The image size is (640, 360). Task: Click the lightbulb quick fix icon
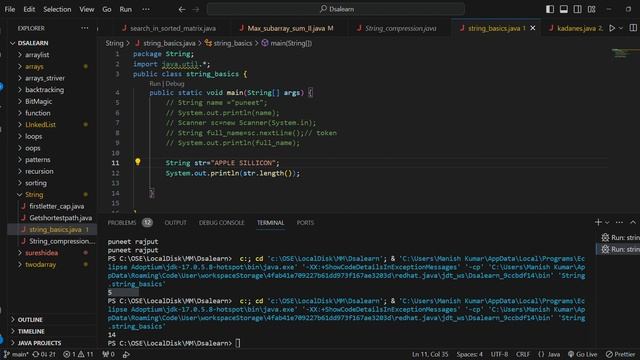[138, 162]
